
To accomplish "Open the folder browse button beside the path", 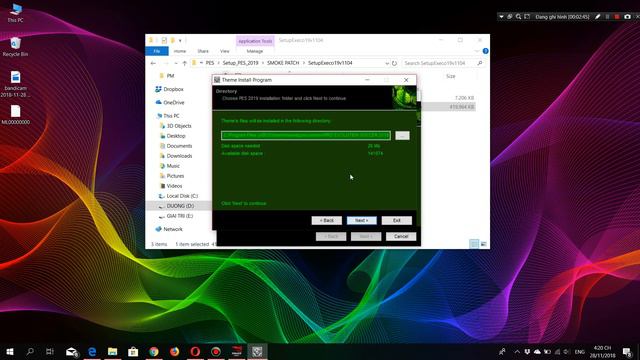I will click(402, 136).
